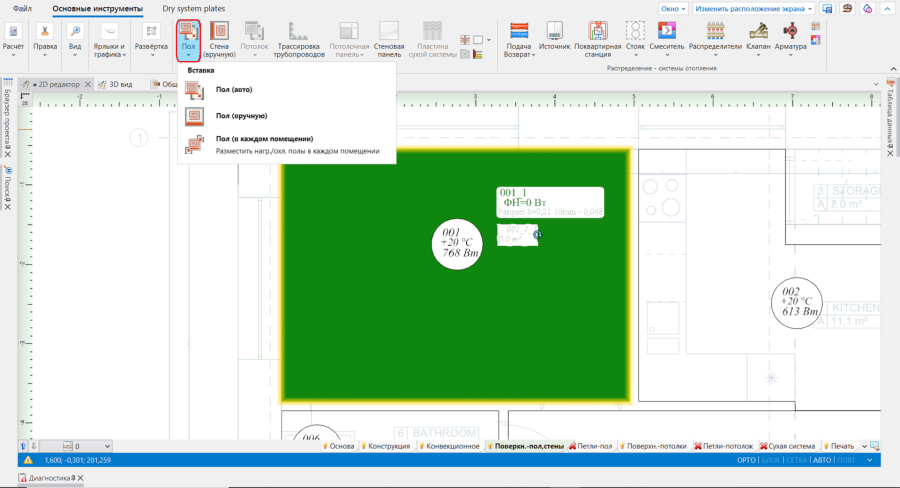Close the 2D редактор tab
This screenshot has width=900, height=488.
tap(88, 84)
